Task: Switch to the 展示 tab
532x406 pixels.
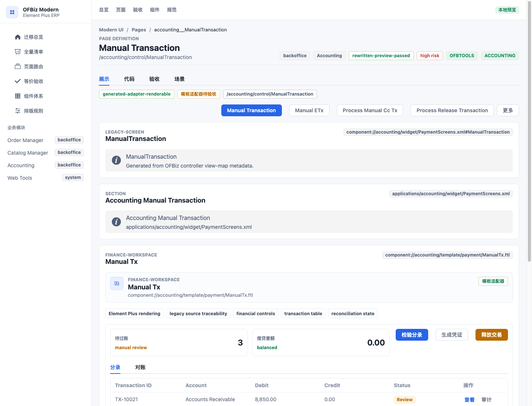Action: point(104,79)
